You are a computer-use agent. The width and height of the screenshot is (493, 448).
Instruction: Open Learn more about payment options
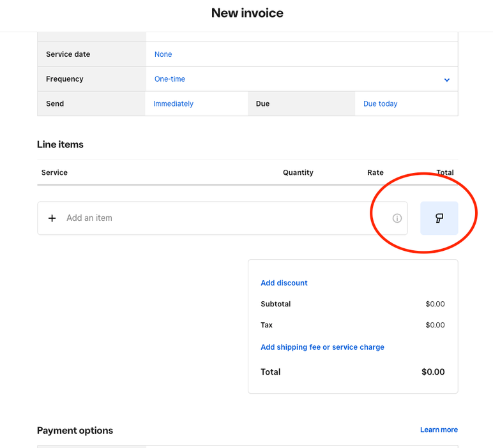(439, 429)
